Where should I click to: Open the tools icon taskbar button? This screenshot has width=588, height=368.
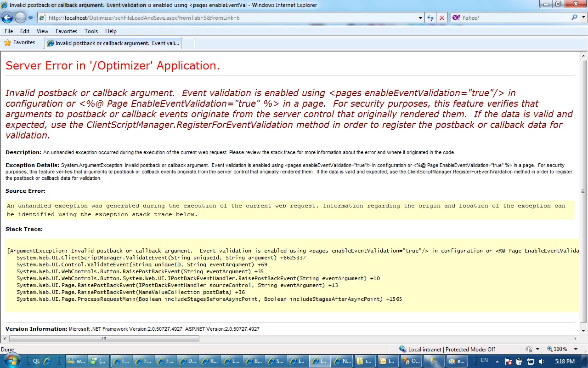pyautogui.click(x=433, y=361)
